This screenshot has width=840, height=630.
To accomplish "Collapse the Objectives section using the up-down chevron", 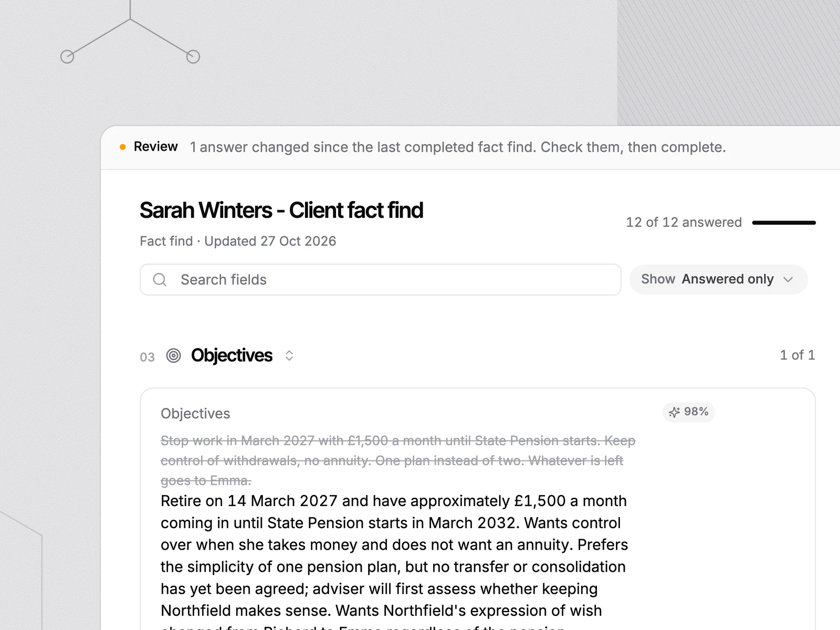I will coord(289,355).
